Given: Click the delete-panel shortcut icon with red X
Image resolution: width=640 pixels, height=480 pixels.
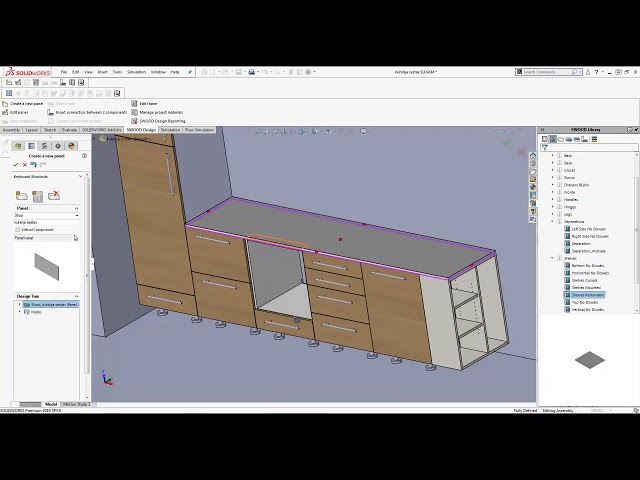Looking at the screenshot, I should pos(54,196).
